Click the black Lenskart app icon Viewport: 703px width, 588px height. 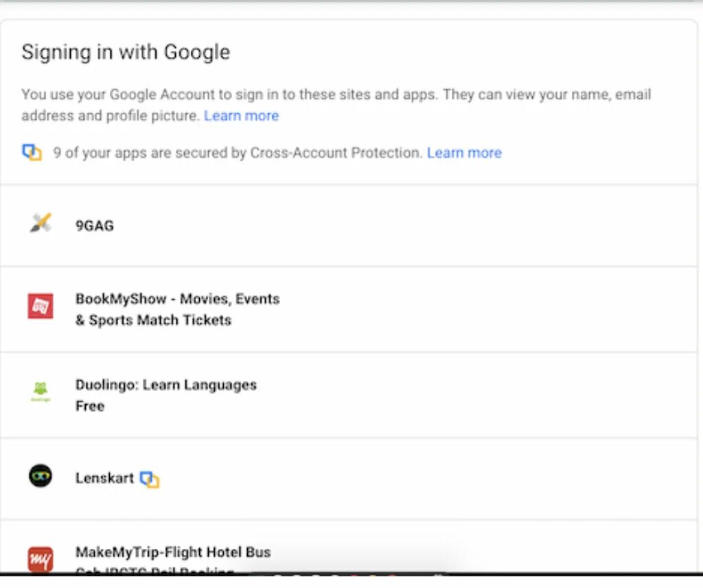[x=41, y=475]
